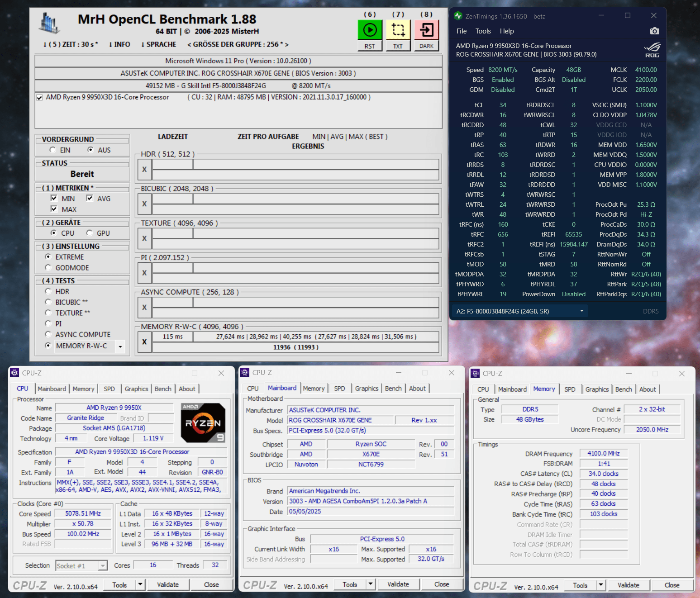Open the INFO dropdown menu
Screen dimensions: 700x598
[119, 44]
